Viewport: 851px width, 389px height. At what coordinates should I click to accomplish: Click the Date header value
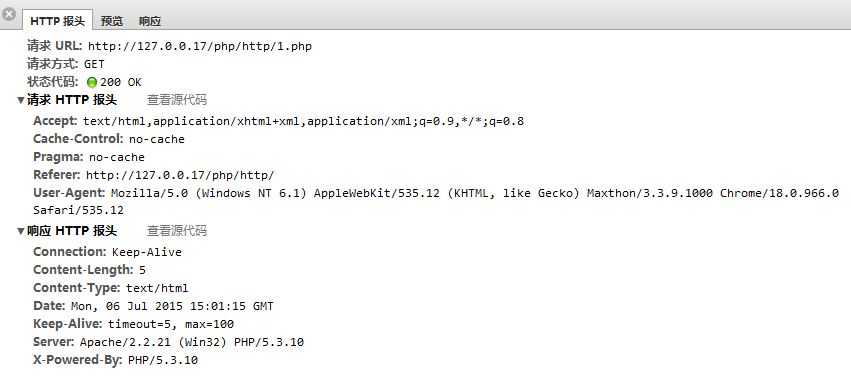point(172,307)
